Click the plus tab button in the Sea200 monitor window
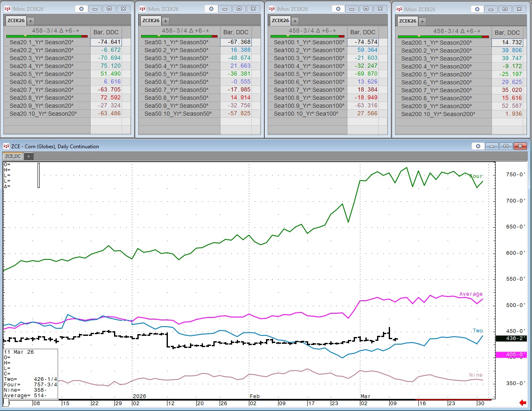This screenshot has height=411, width=532. click(x=422, y=21)
